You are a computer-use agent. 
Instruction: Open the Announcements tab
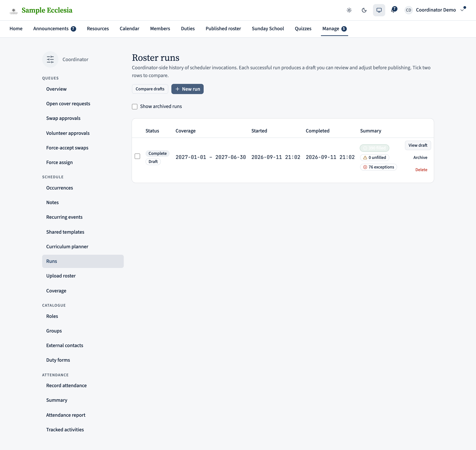click(x=55, y=29)
